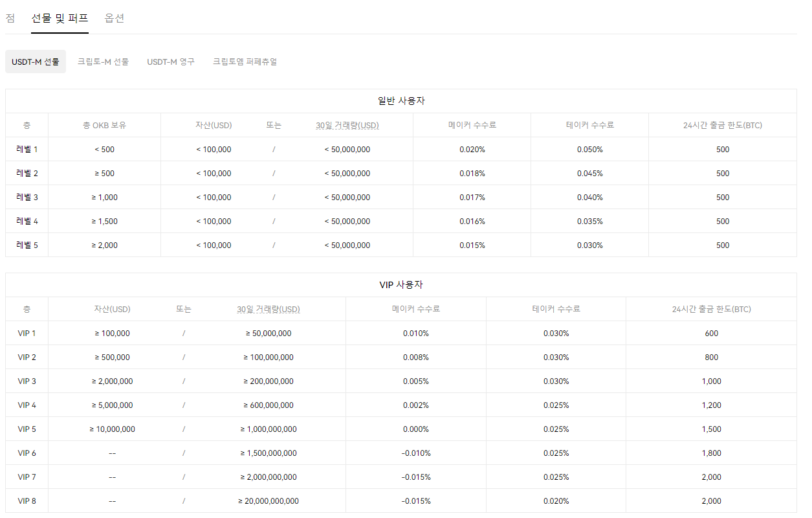Viewport: 812px width, 518px height.
Task: Click the 0.016% maker fee value
Action: (x=472, y=221)
